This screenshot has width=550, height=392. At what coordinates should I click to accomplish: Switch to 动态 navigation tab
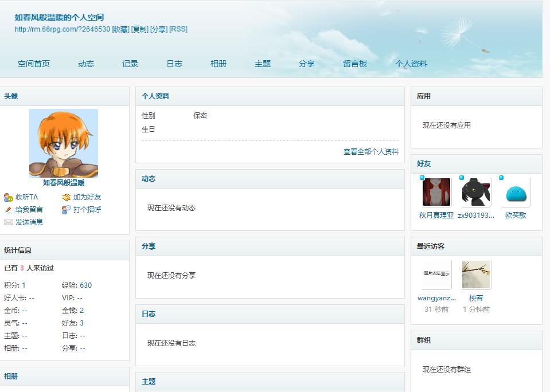86,64
